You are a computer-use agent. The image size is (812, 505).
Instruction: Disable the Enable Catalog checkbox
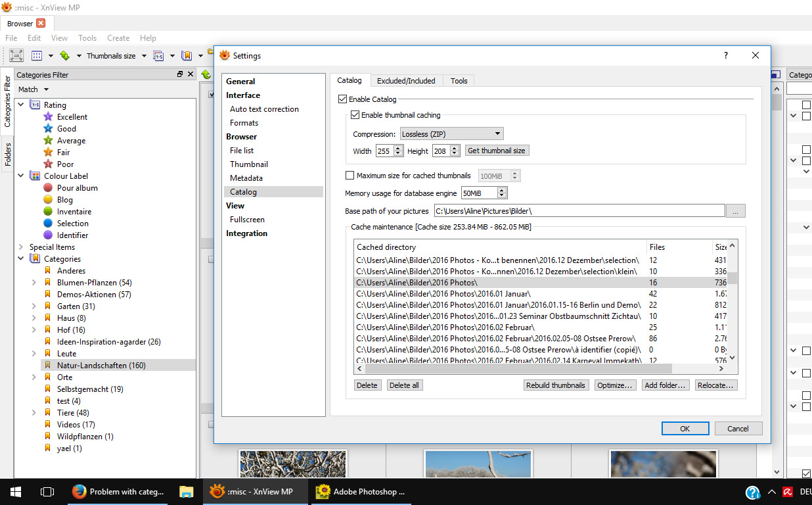pyautogui.click(x=342, y=99)
